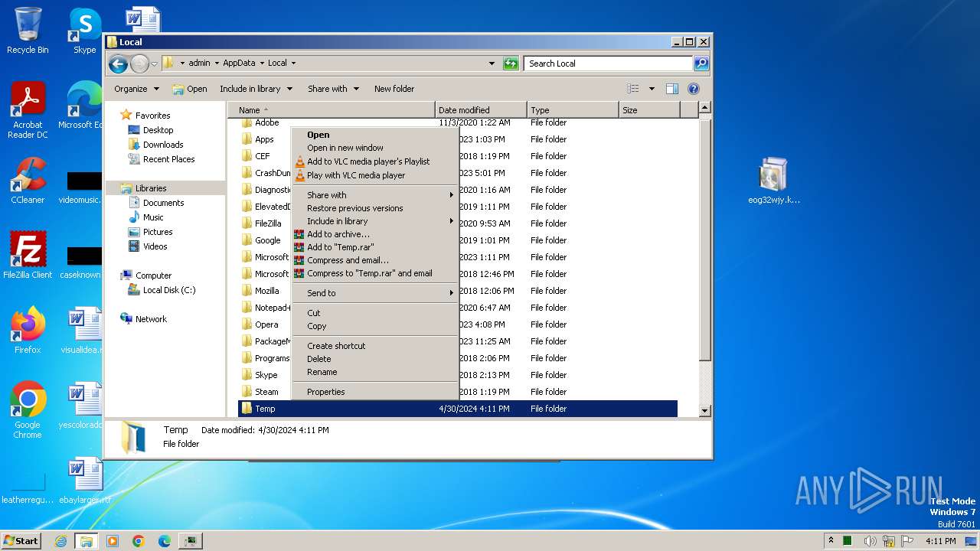This screenshot has height=551, width=980.
Task: Open Explorer help question mark icon
Action: tap(694, 89)
